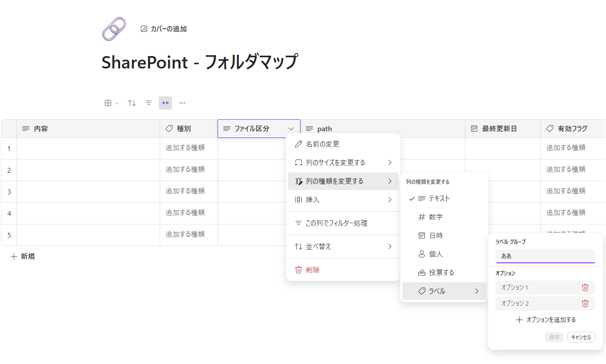The height and width of the screenshot is (364, 606).
Task: Open the sort arrows toolbar icon
Action: (x=132, y=103)
